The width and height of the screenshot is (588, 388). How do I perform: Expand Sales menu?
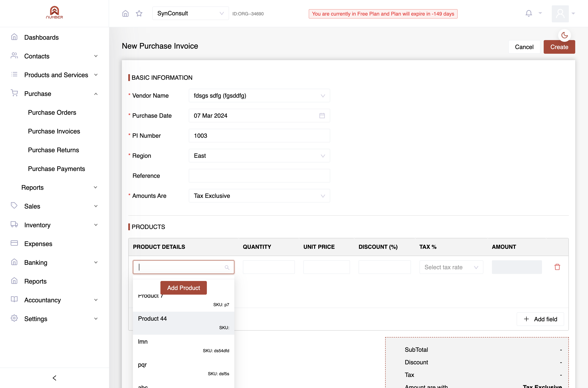(x=54, y=206)
